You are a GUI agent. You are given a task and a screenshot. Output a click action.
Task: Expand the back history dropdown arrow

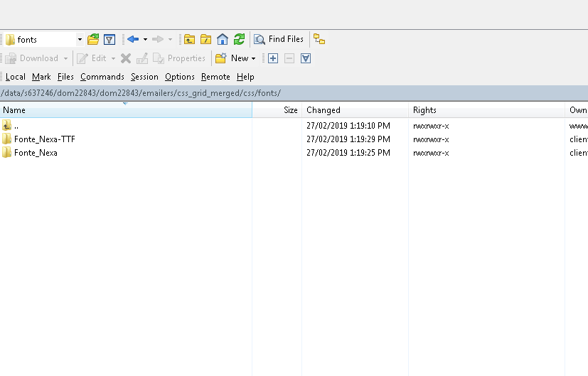(145, 39)
